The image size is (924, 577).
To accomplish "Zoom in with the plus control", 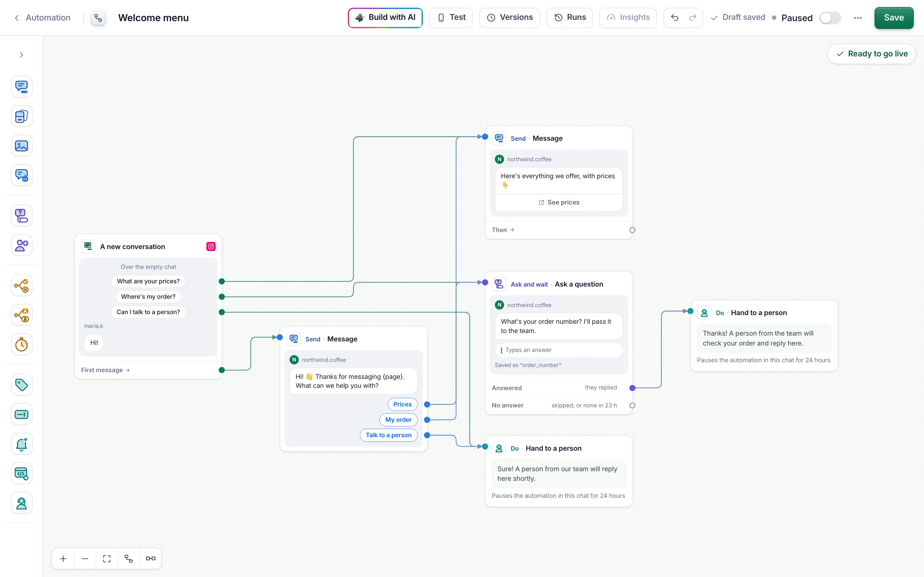I will tap(64, 558).
